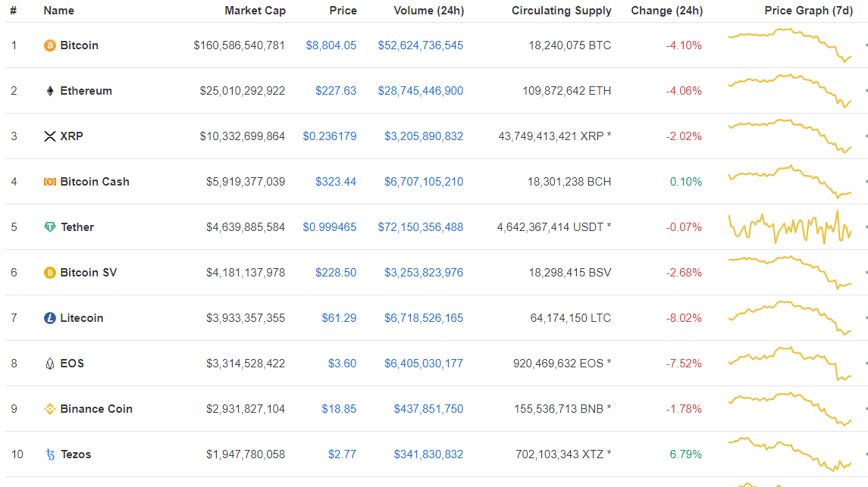Sort by Volume (24h) column header

click(x=428, y=11)
